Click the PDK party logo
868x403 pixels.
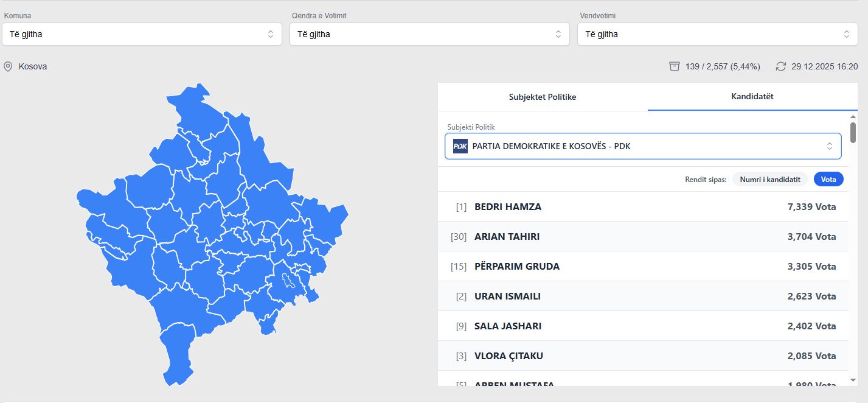pyautogui.click(x=460, y=146)
